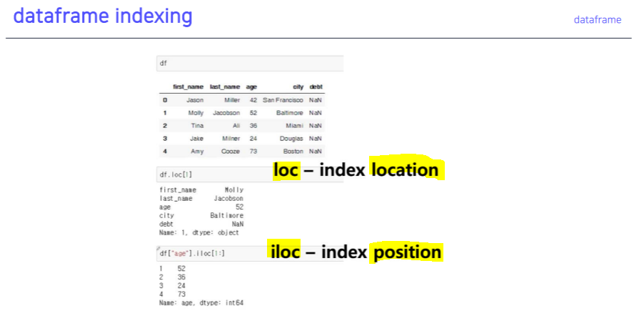The width and height of the screenshot is (644, 316).
Task: Click the "Name: age, dtype: int64" output line
Action: click(x=201, y=303)
